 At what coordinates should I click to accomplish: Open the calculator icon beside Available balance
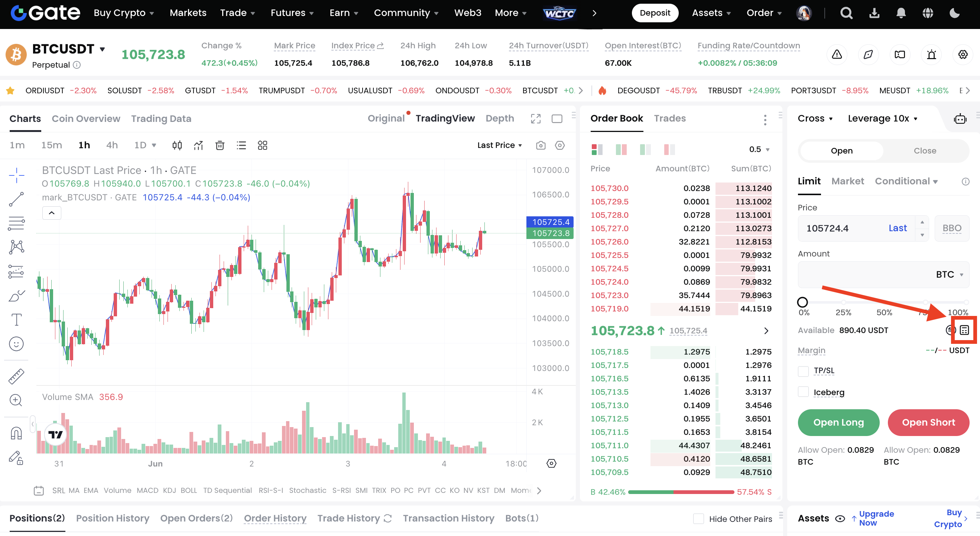point(964,330)
